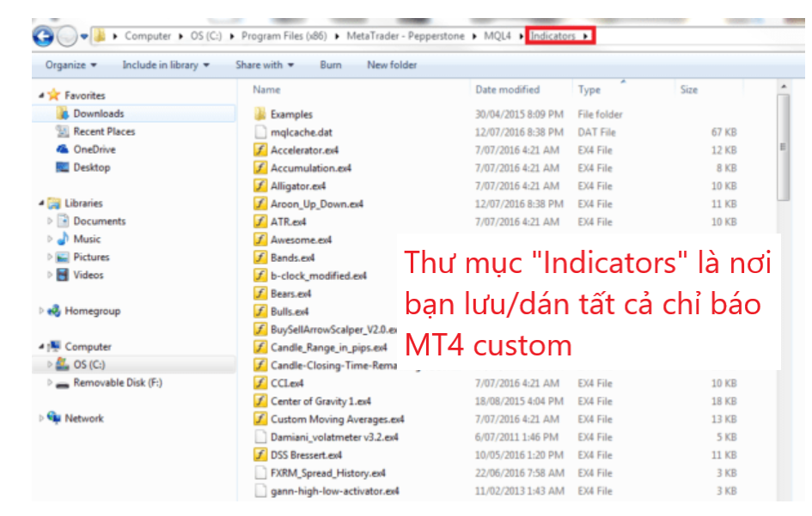Select the Damiani_volatmeter v3.2.ex4 file icon
This screenshot has height=516, width=812.
click(260, 437)
